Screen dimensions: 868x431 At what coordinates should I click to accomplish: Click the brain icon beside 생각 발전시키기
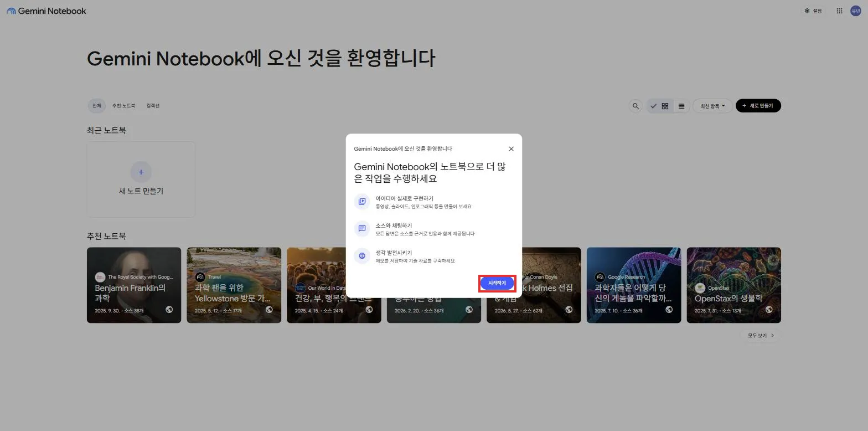tap(362, 255)
